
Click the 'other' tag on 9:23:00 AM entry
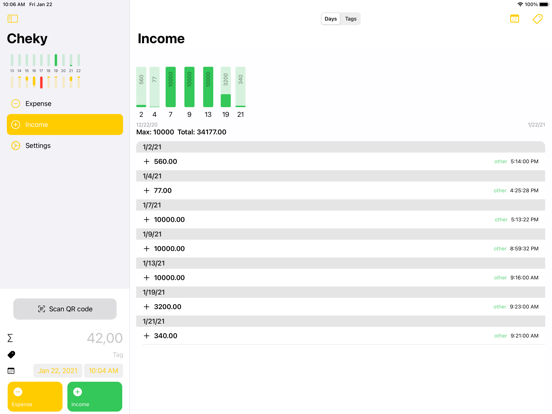500,307
